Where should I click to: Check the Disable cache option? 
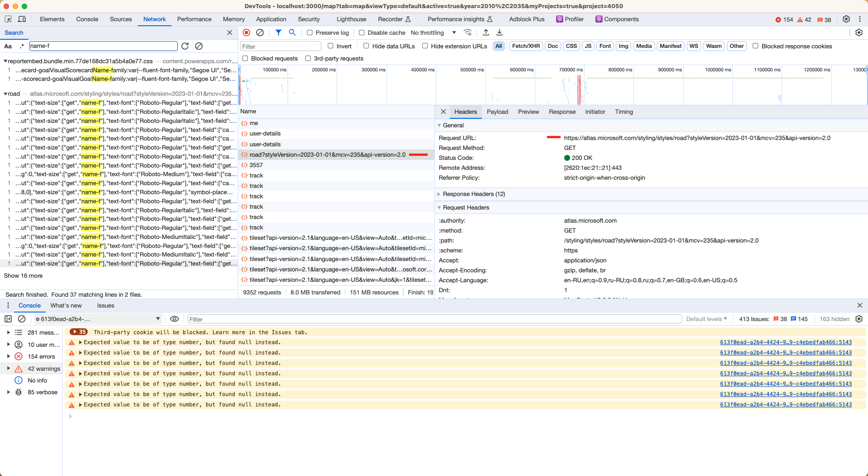coord(362,33)
